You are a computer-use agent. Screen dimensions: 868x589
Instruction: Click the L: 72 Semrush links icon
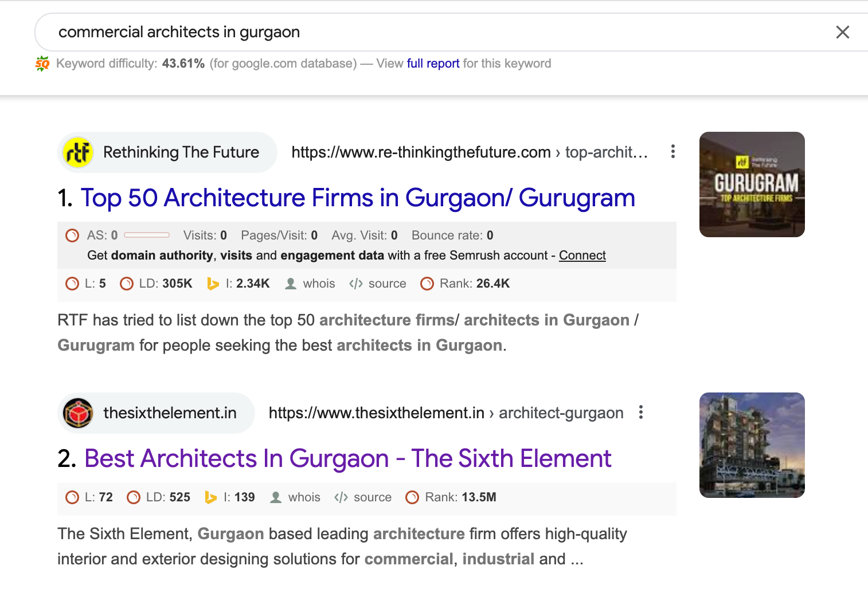[x=72, y=497]
